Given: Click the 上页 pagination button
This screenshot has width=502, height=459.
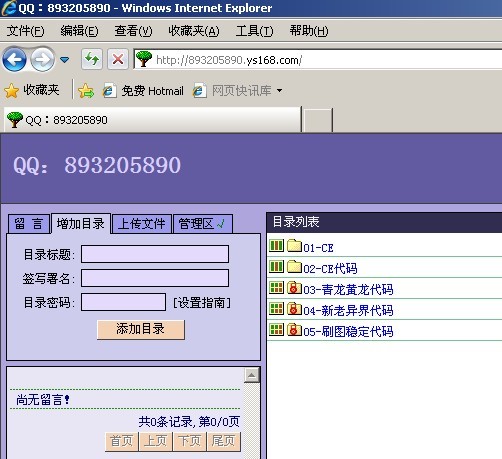Looking at the screenshot, I should (x=156, y=442).
